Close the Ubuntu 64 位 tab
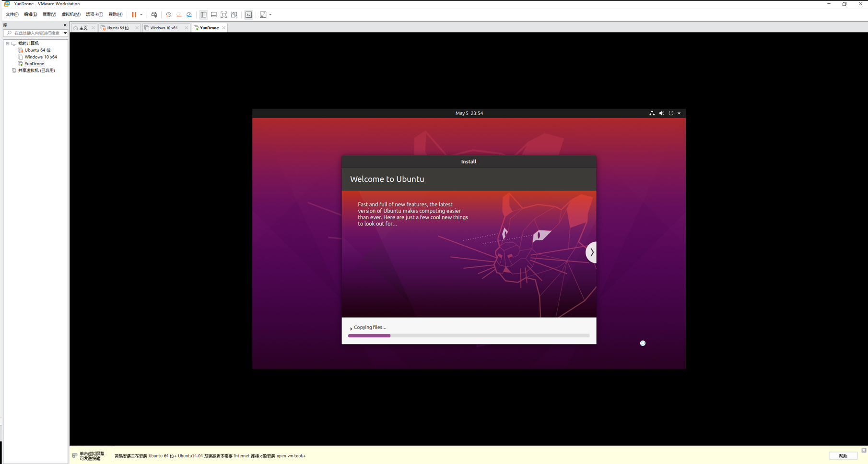 [x=137, y=28]
